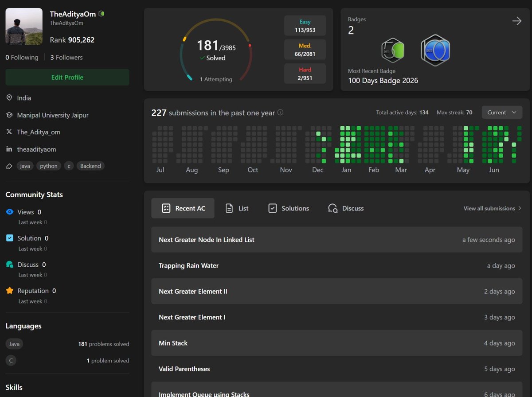Open Min Stack submission
The image size is (532, 397).
tap(337, 343)
